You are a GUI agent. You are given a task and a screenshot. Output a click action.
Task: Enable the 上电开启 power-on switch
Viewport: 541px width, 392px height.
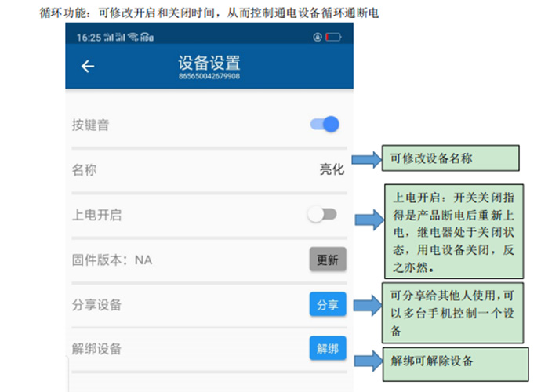click(322, 214)
